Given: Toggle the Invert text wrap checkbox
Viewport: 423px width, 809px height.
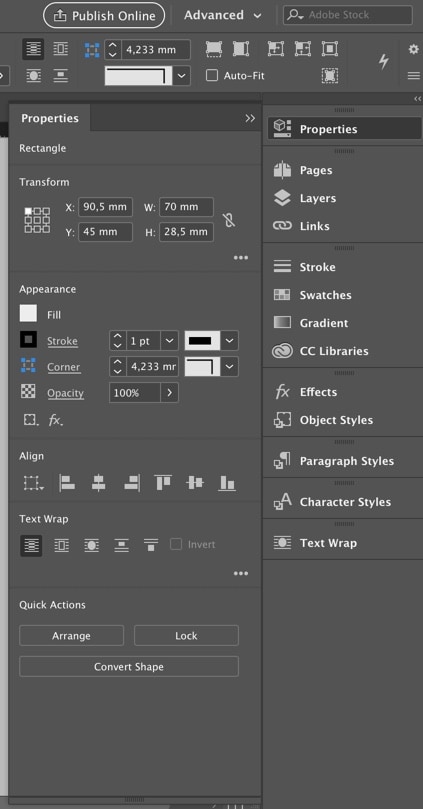Looking at the screenshot, I should tap(176, 544).
